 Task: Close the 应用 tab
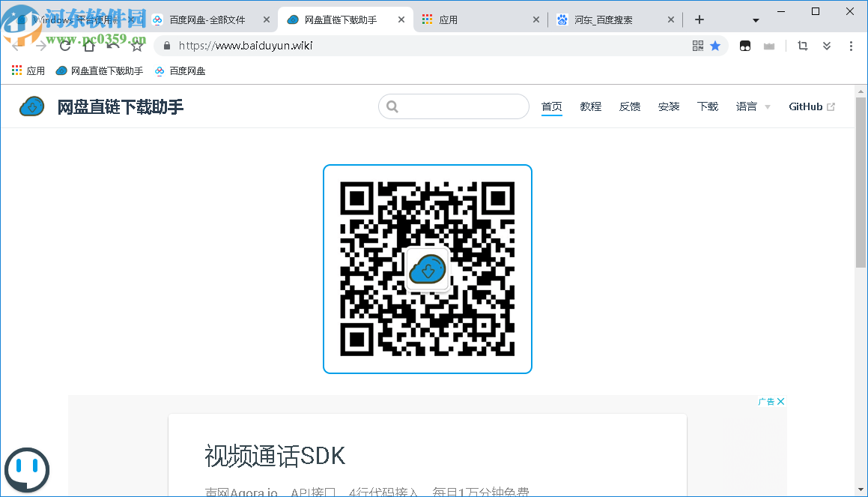click(536, 19)
